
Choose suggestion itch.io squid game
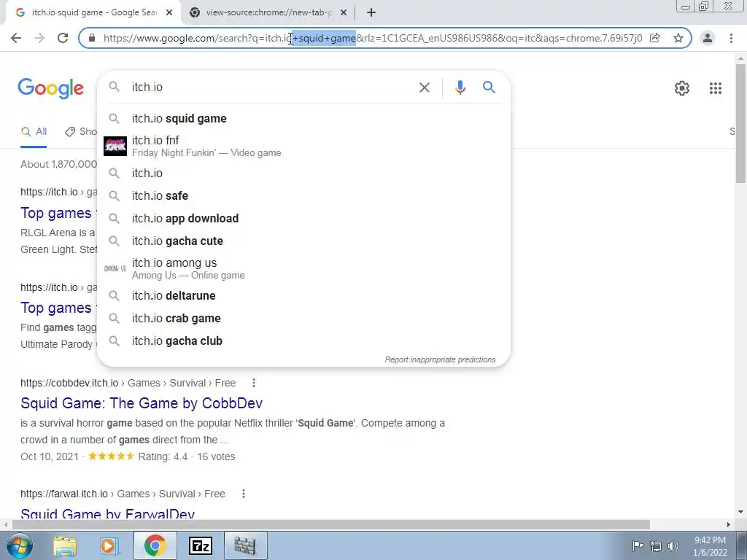pyautogui.click(x=303, y=119)
